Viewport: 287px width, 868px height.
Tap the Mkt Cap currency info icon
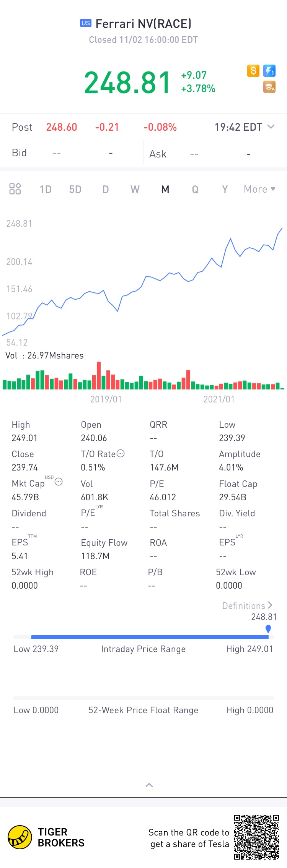coord(59,482)
